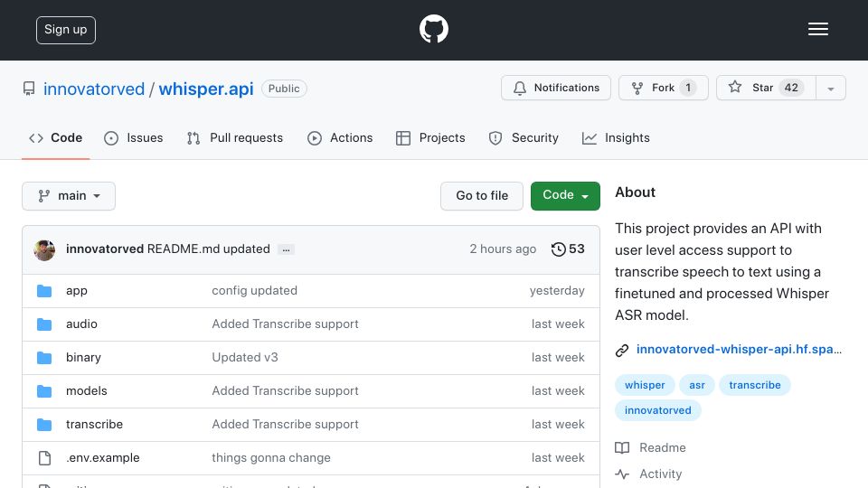Open the Readme link in About
This screenshot has width=868, height=488.
click(663, 447)
